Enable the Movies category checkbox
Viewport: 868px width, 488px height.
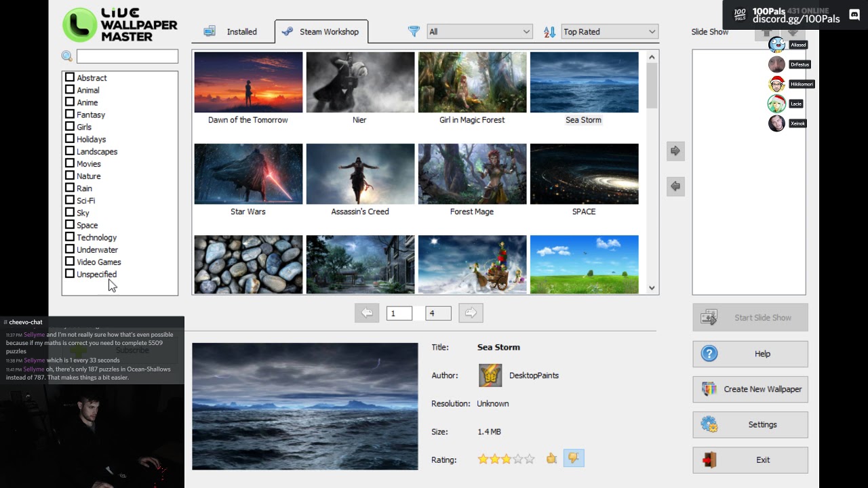(x=70, y=163)
